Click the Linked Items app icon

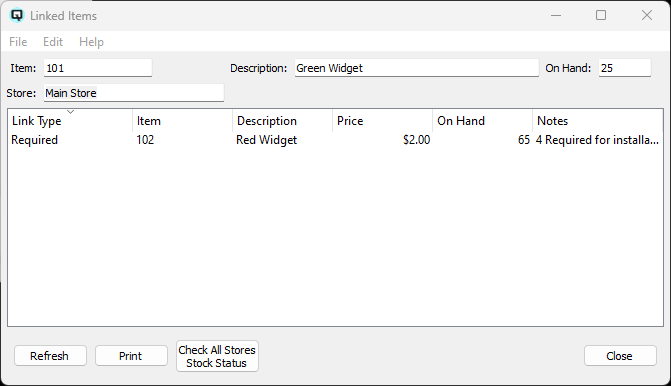(17, 15)
